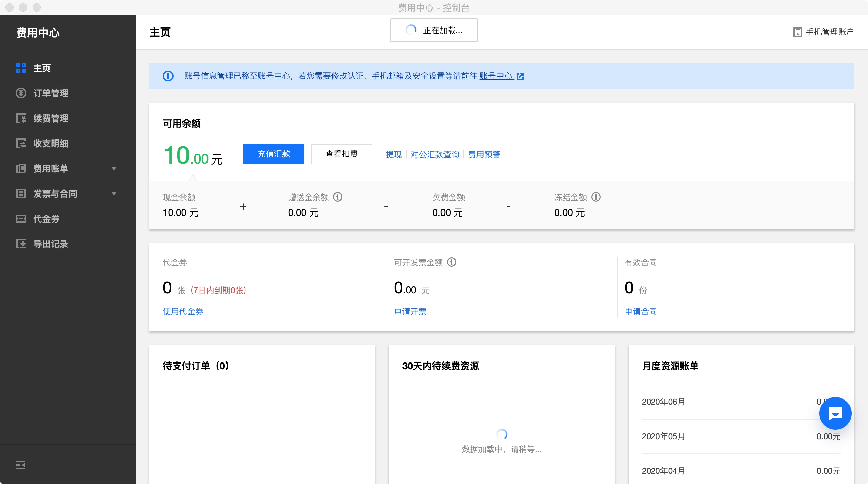
Task: Click info icon beside 可开发票金额
Action: pos(452,262)
